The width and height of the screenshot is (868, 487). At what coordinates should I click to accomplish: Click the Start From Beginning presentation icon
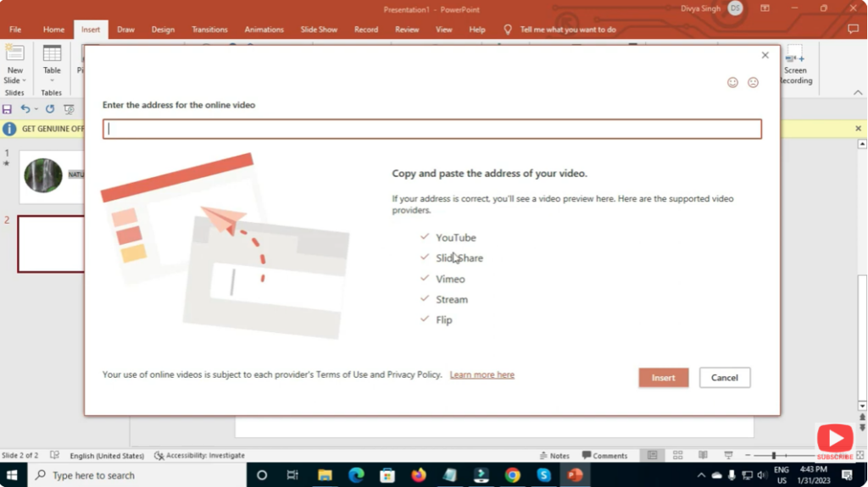[x=70, y=109]
